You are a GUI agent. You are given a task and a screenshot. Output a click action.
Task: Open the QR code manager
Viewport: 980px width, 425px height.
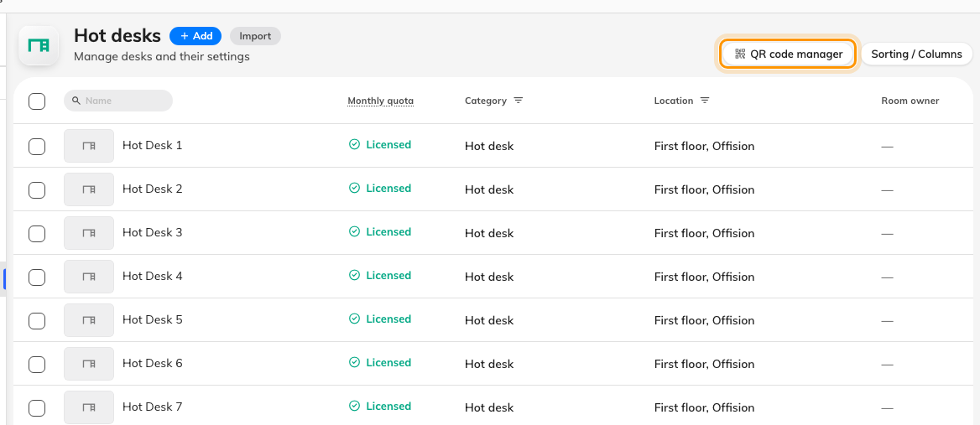point(788,54)
